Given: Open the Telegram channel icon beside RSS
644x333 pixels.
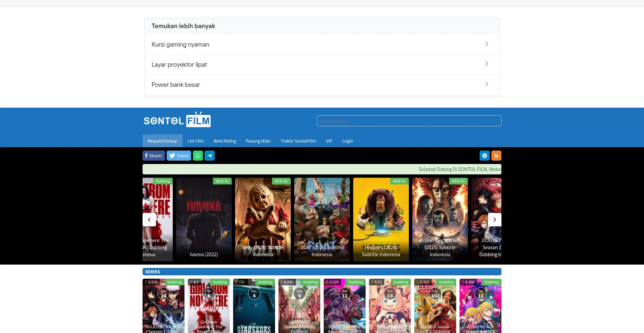Looking at the screenshot, I should click(x=485, y=156).
